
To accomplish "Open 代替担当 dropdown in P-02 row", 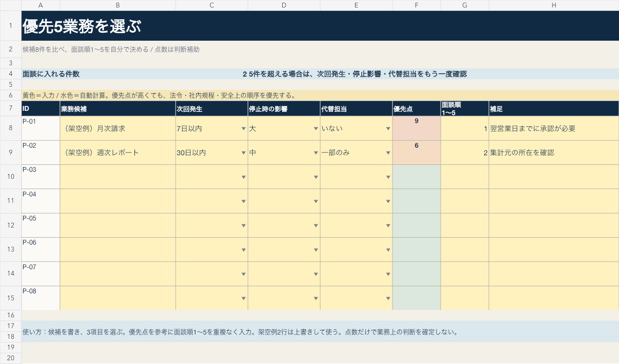I will 388,153.
